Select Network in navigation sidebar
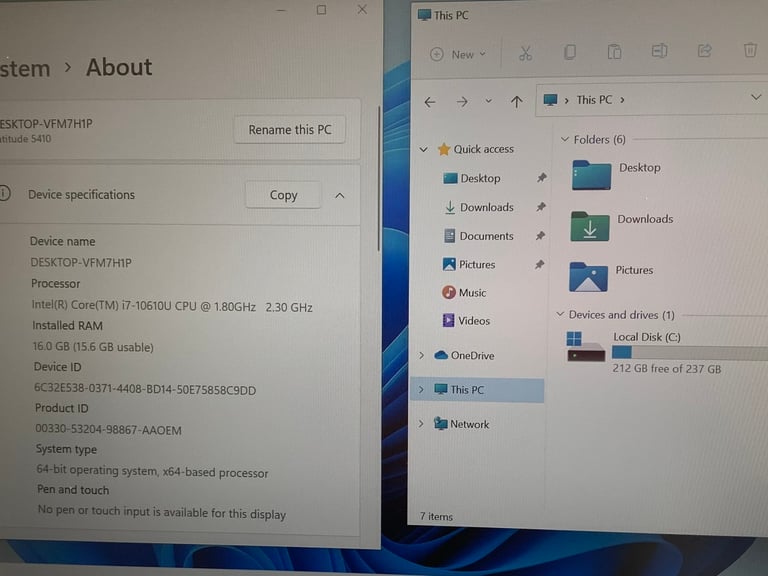The height and width of the screenshot is (576, 768). [461, 424]
